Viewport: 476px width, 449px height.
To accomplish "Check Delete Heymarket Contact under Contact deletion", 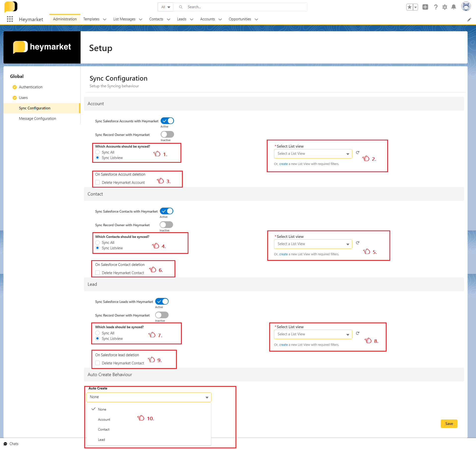I will [97, 273].
